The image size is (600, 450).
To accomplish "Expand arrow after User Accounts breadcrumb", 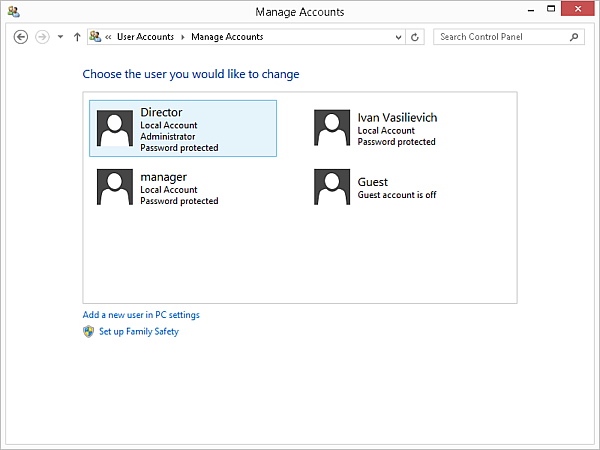I will click(183, 37).
